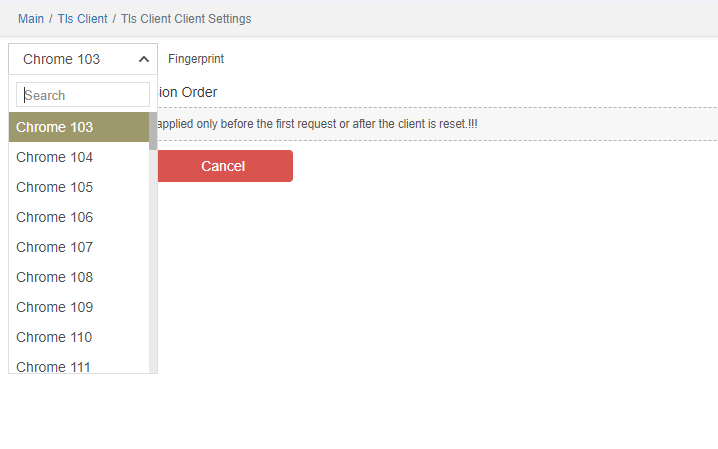Collapse dropdown using the chevron arrow icon
Viewport: 718px width, 449px height.
(x=144, y=59)
